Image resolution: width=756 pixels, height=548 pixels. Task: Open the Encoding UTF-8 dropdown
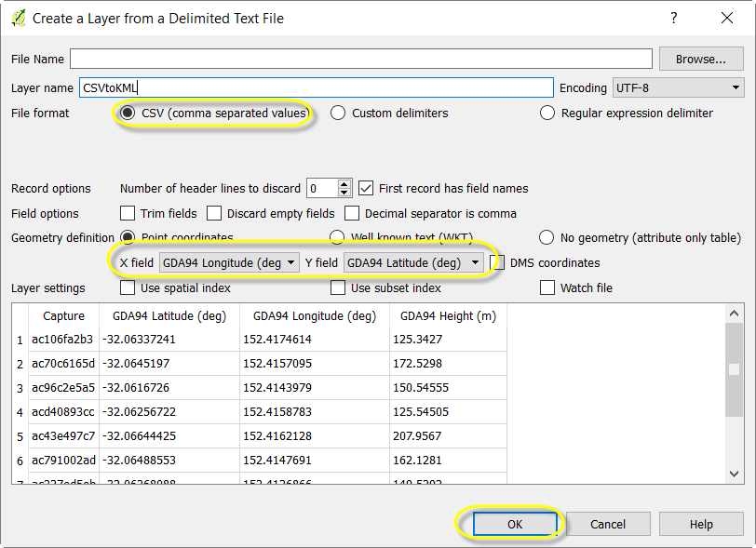(677, 87)
